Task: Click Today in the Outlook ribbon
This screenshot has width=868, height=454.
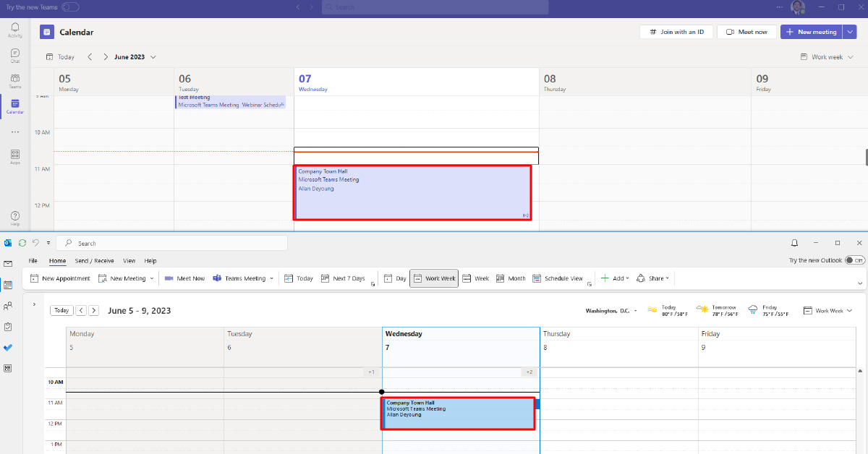Action: click(299, 278)
